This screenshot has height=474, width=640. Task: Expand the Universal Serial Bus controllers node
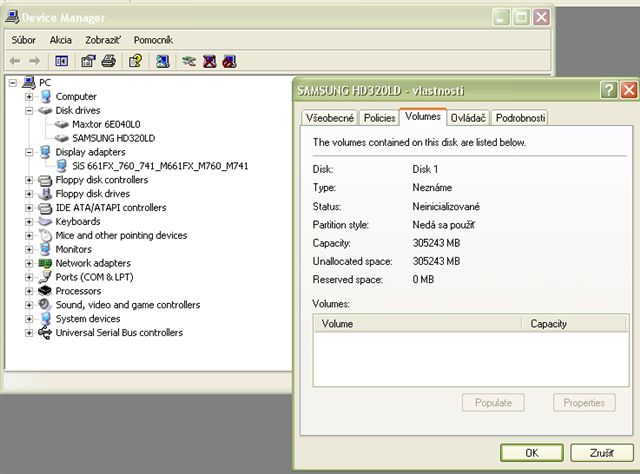(x=29, y=333)
